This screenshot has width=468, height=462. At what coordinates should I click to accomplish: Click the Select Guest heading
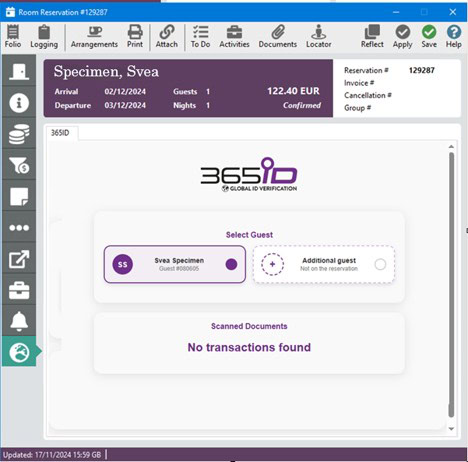click(249, 235)
